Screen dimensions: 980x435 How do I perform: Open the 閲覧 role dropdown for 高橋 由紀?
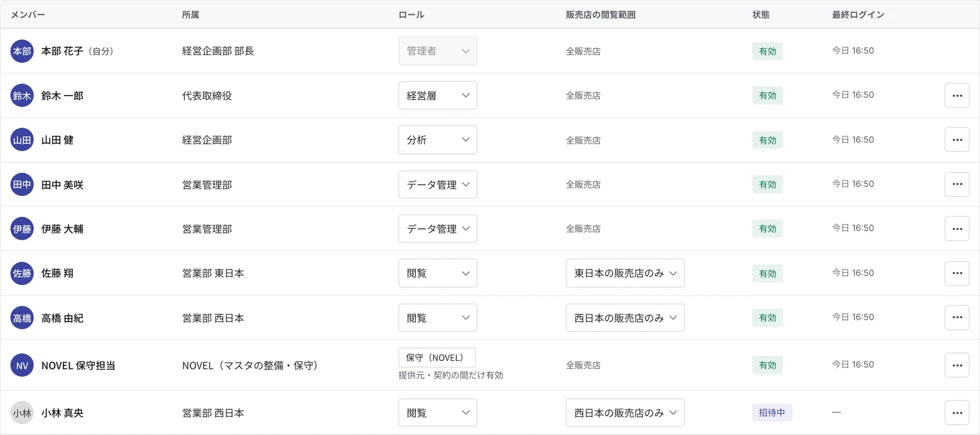438,318
